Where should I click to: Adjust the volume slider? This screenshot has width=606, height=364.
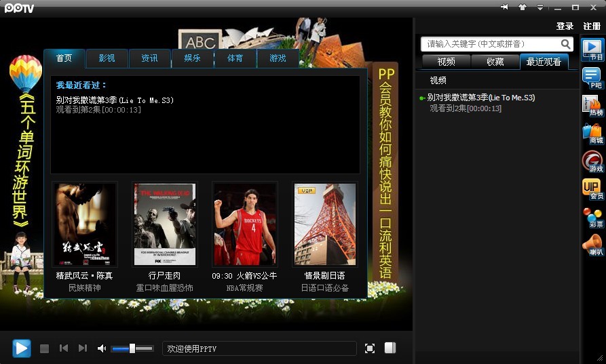(x=132, y=348)
